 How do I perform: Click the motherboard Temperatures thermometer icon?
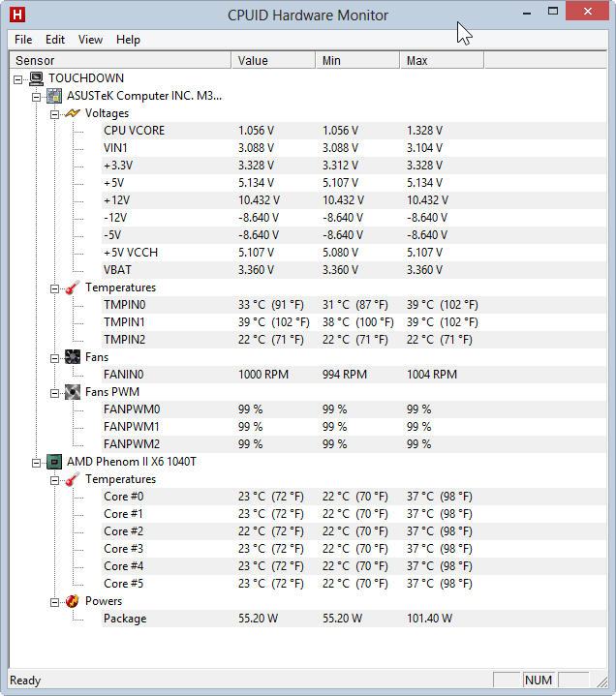(x=73, y=287)
